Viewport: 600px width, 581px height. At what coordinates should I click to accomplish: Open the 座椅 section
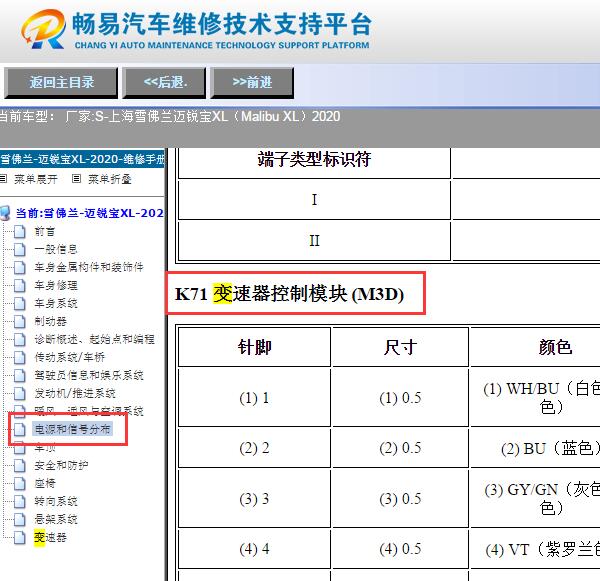(45, 483)
